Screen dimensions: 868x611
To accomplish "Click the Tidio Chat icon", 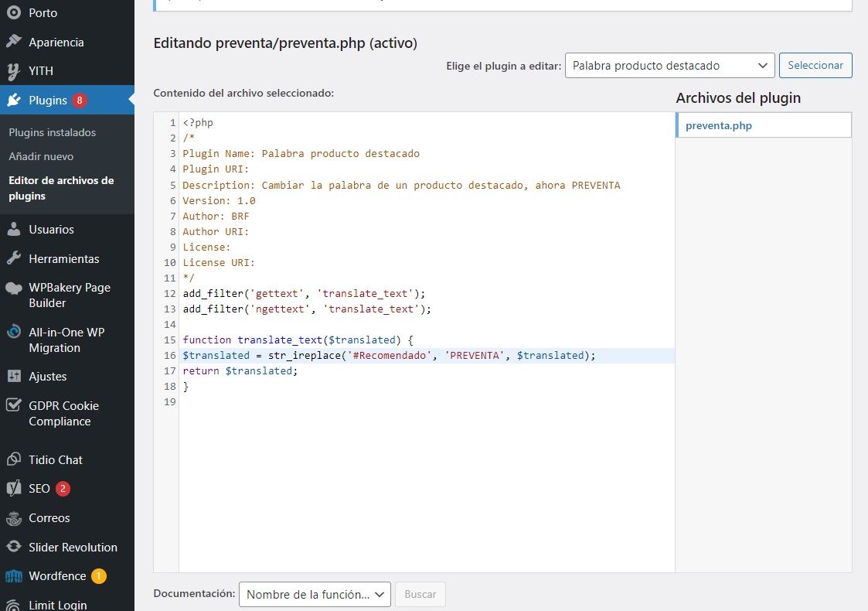I will 14,460.
